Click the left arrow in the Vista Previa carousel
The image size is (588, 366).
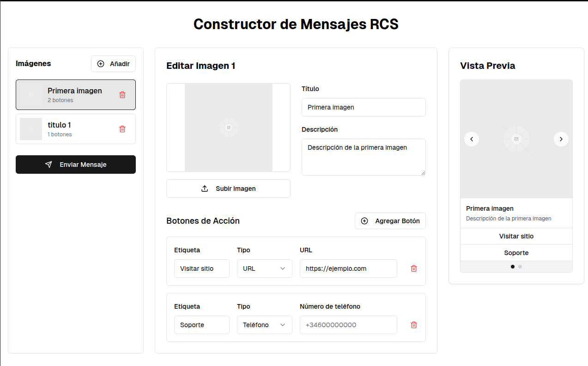(472, 139)
